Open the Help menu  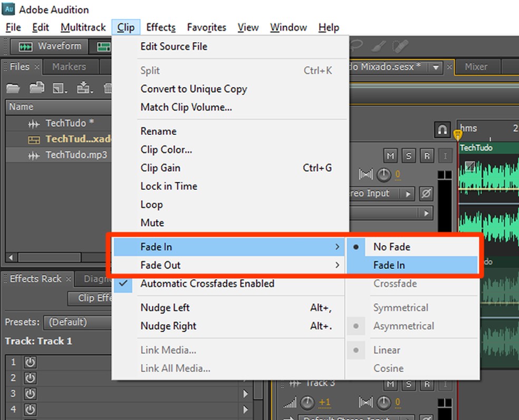point(329,27)
